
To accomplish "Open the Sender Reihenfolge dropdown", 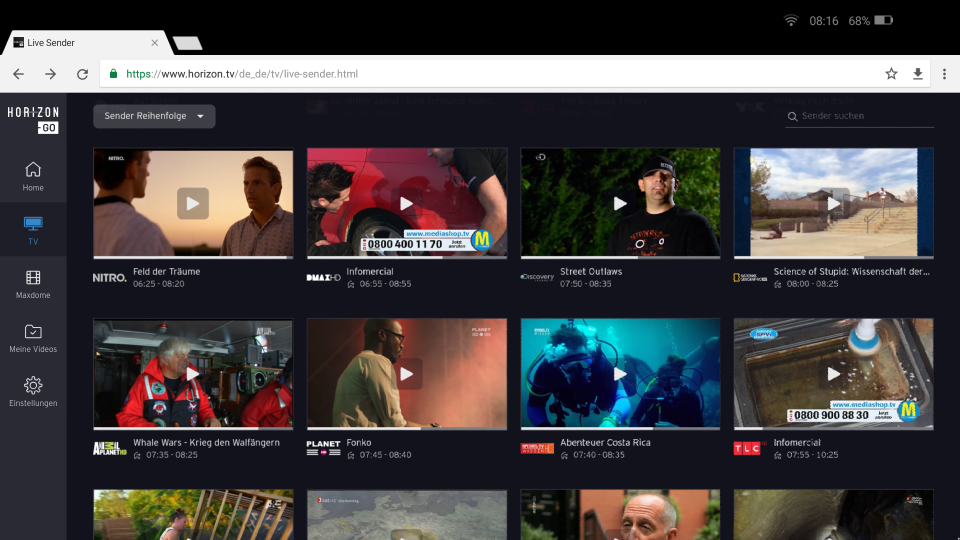I will 154,116.
